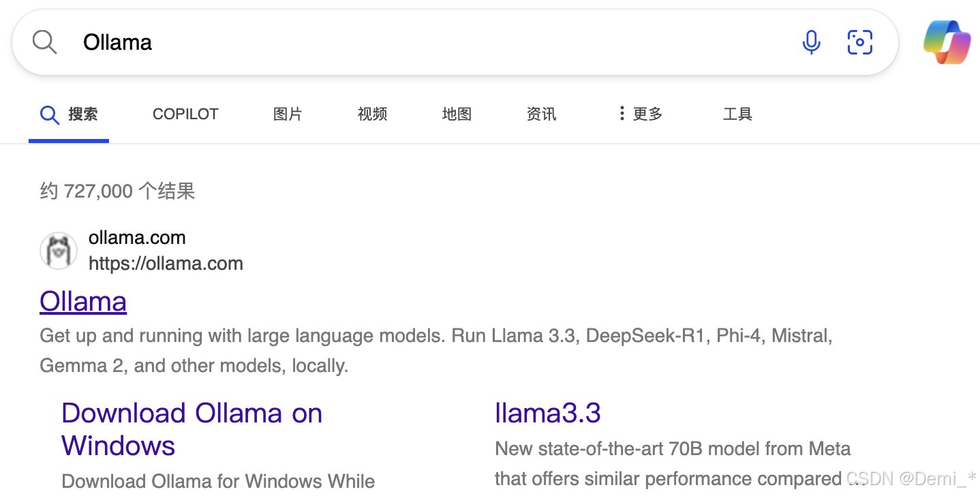Open the llama3.3 sublink

pyautogui.click(x=548, y=413)
